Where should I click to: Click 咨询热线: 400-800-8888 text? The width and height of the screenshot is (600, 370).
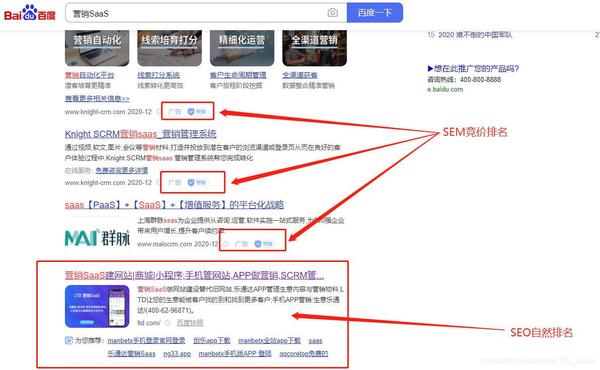[464, 80]
